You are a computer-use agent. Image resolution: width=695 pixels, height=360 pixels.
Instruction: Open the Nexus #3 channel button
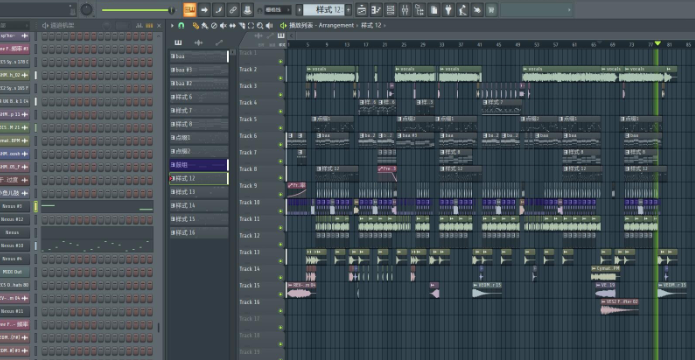click(14, 207)
